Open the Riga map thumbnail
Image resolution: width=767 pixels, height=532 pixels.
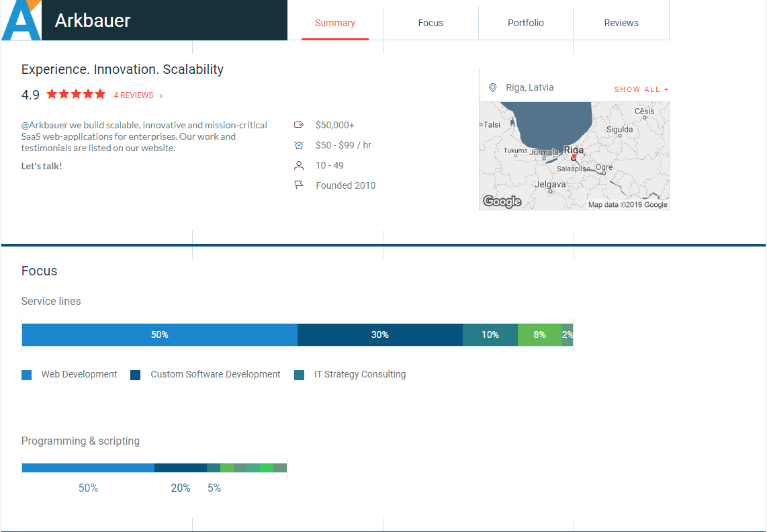pos(574,156)
